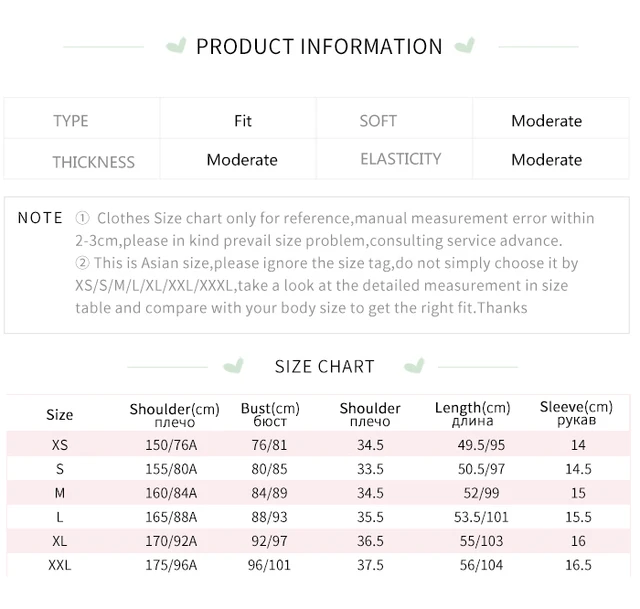Select the SIZE CHART heading

[324, 367]
